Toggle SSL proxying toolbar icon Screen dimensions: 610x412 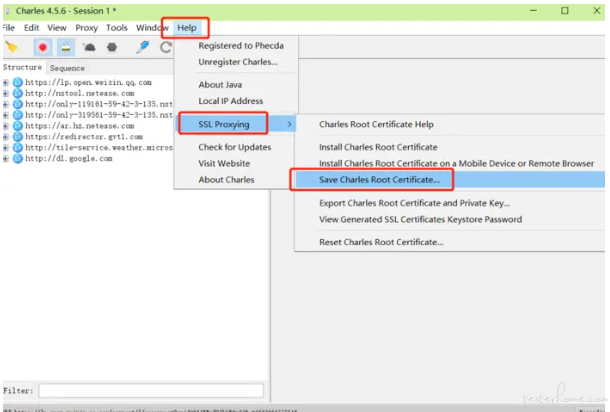(66, 47)
